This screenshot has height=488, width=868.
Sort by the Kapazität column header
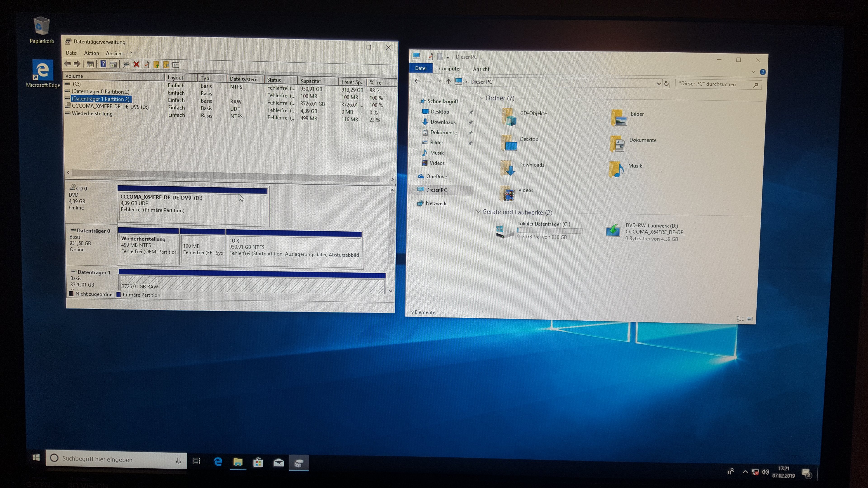[x=310, y=81]
